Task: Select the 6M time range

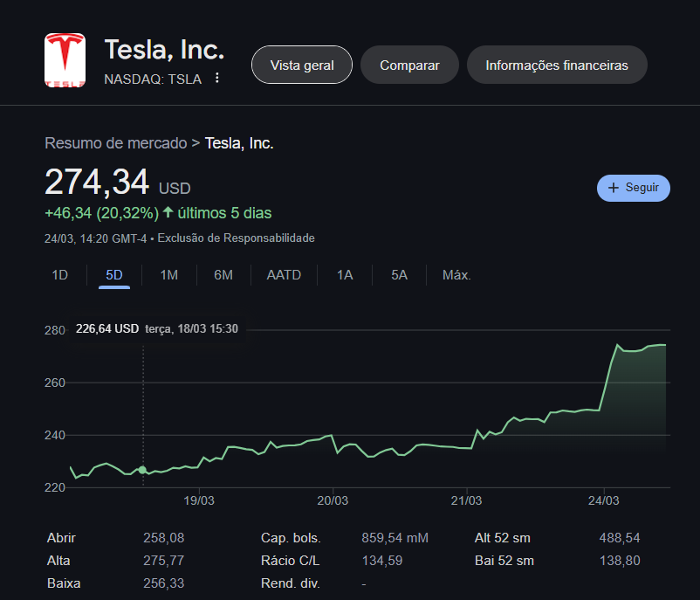Action: pyautogui.click(x=223, y=275)
